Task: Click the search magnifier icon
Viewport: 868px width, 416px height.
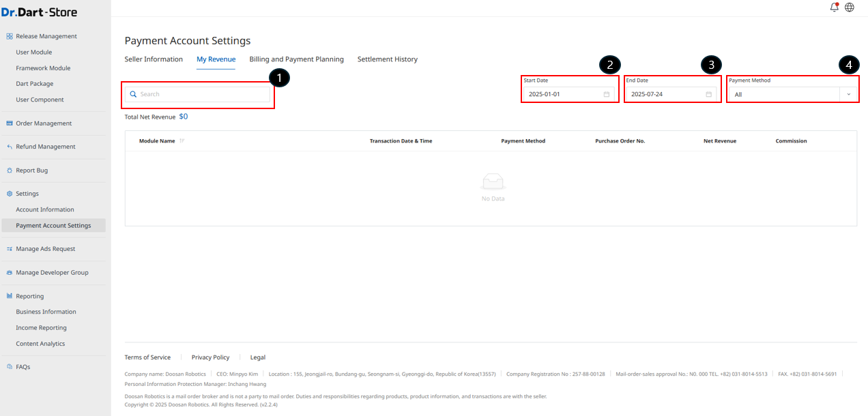Action: pos(134,94)
